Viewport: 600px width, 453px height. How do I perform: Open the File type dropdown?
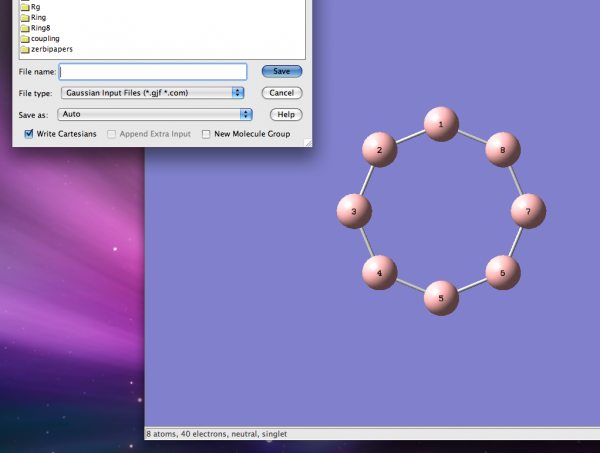point(153,93)
